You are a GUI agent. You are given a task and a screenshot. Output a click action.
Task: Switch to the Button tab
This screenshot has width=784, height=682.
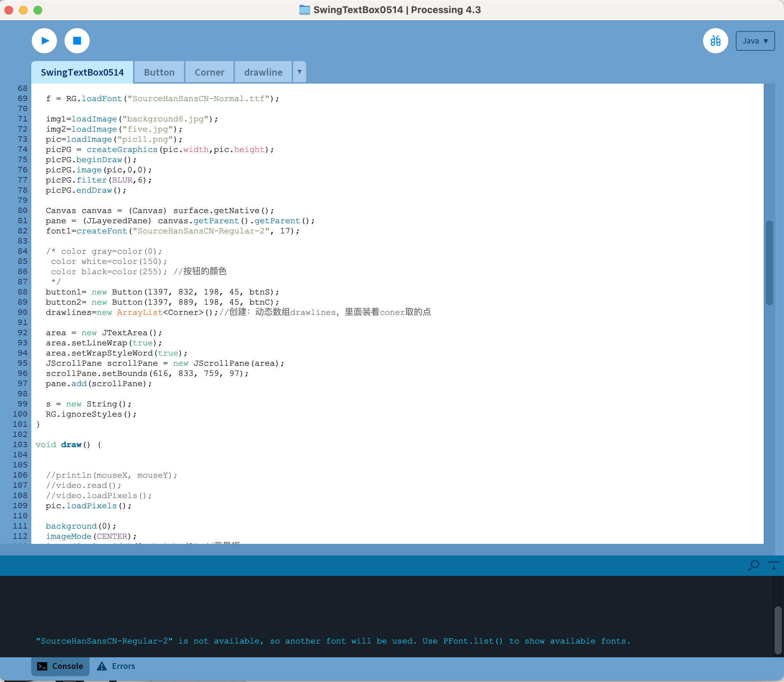tap(159, 72)
